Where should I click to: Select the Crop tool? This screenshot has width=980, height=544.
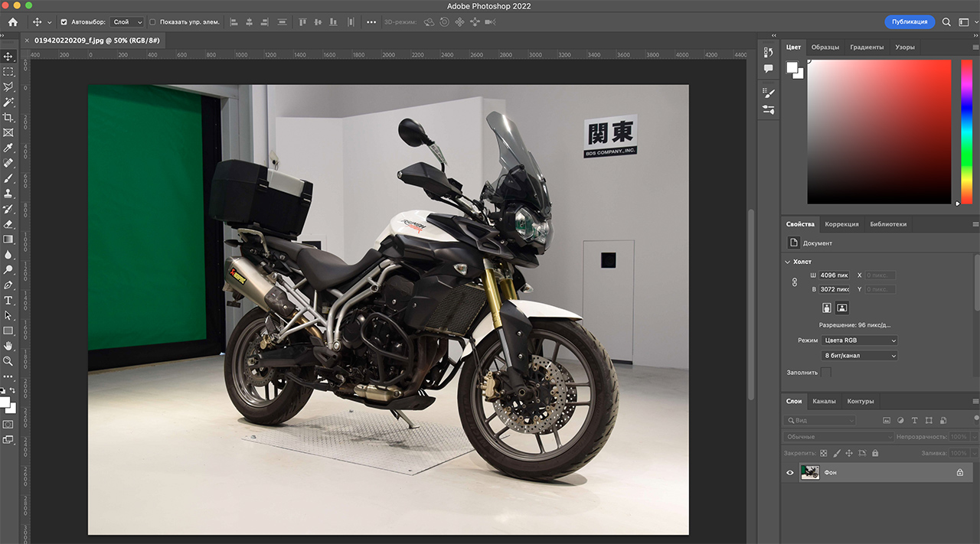(x=8, y=117)
